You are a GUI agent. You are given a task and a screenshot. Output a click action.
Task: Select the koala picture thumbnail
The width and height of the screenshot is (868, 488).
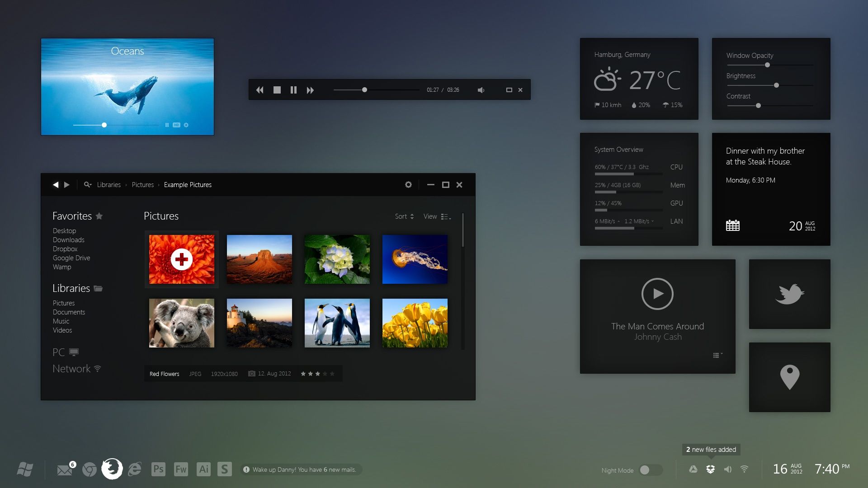click(182, 323)
